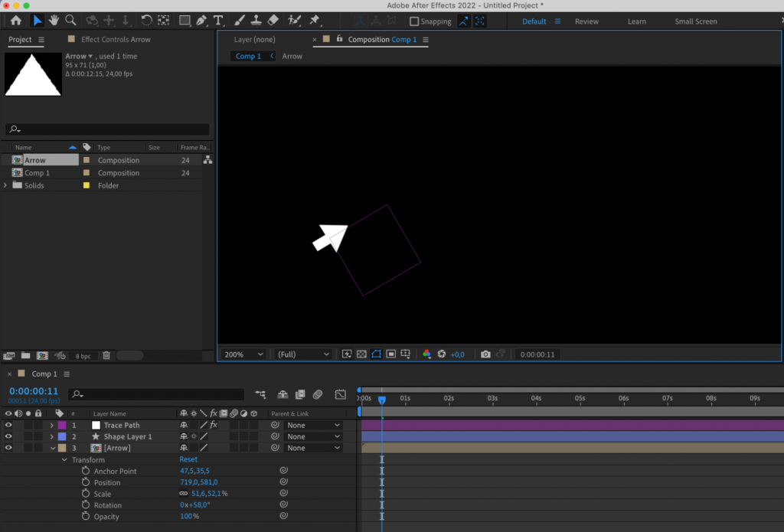This screenshot has height=532, width=784.
Task: Select the Pen tool
Action: click(x=201, y=21)
